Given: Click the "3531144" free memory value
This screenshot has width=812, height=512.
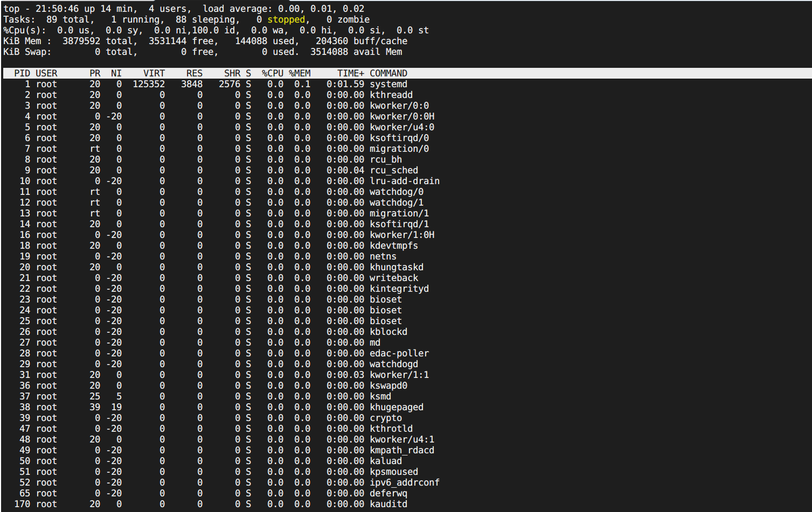Looking at the screenshot, I should [x=168, y=41].
